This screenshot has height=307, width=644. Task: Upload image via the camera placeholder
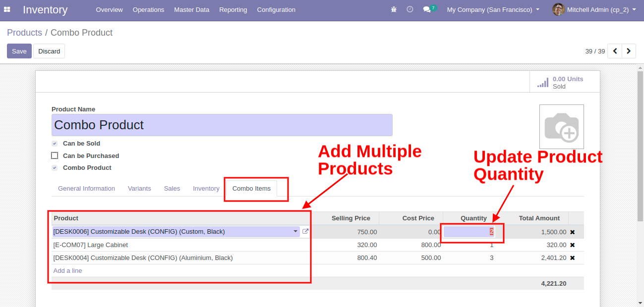(x=561, y=127)
